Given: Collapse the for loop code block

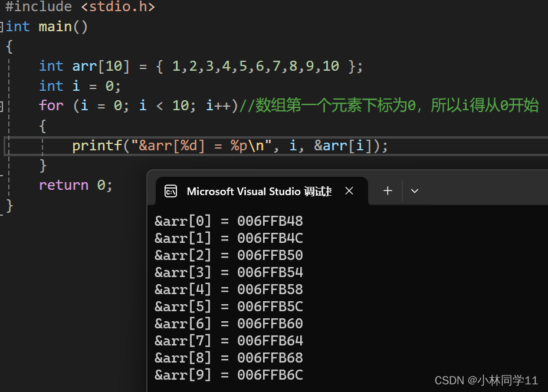Looking at the screenshot, I should (x=1, y=106).
